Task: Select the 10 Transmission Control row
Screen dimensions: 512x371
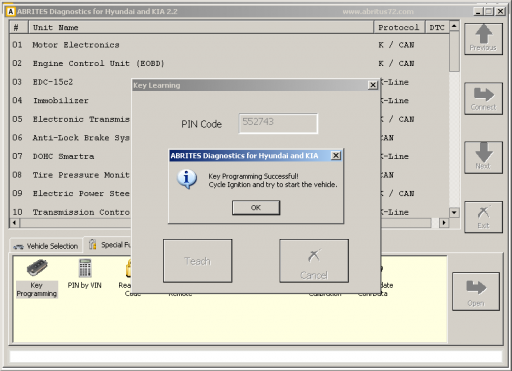Action: coord(71,212)
